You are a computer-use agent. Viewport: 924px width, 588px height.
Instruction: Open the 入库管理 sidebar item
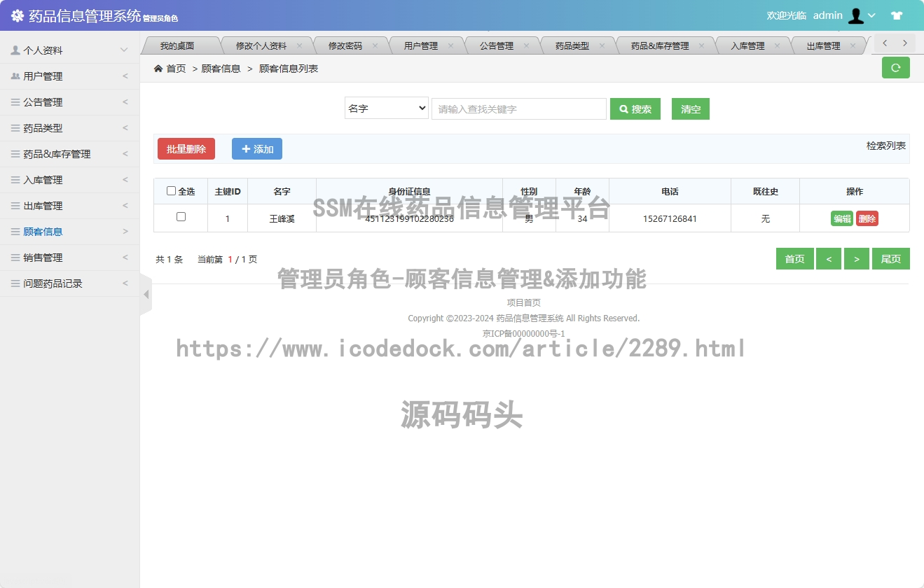70,180
